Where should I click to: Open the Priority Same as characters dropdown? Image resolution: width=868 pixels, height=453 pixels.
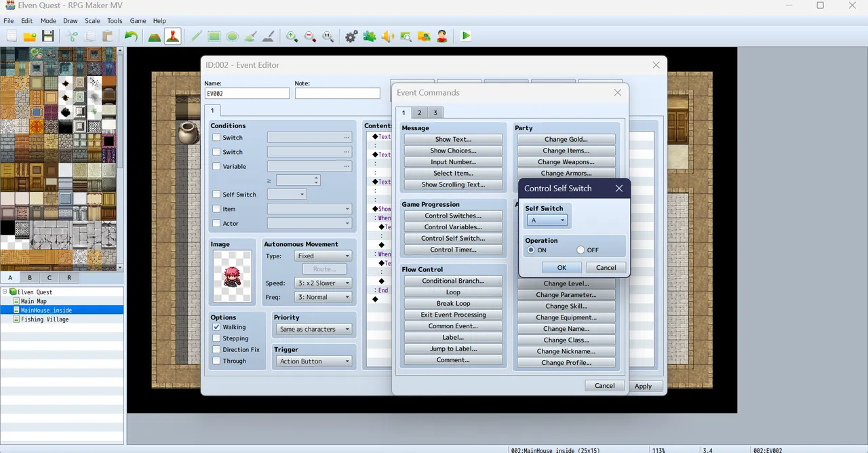[x=314, y=329]
